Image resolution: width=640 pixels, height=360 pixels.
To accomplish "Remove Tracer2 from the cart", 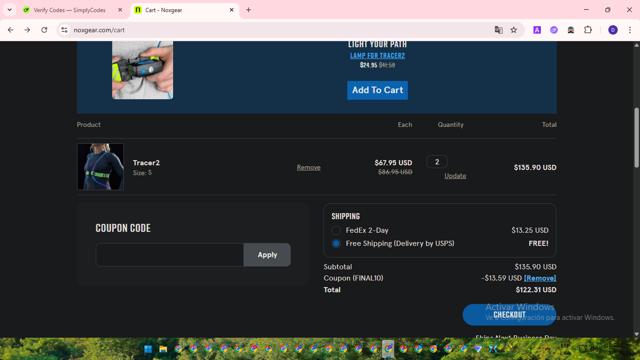I will pyautogui.click(x=308, y=167).
